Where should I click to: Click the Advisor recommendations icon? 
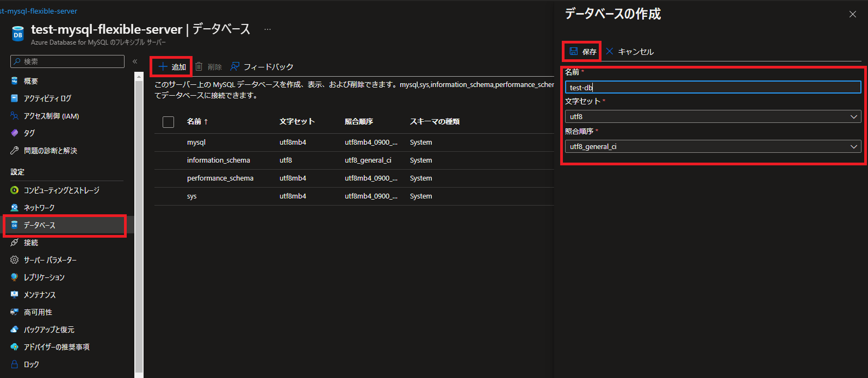point(15,347)
